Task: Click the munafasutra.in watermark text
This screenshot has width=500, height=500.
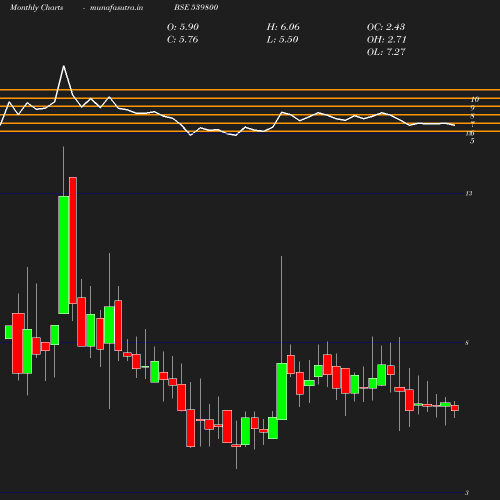Action: pyautogui.click(x=116, y=7)
